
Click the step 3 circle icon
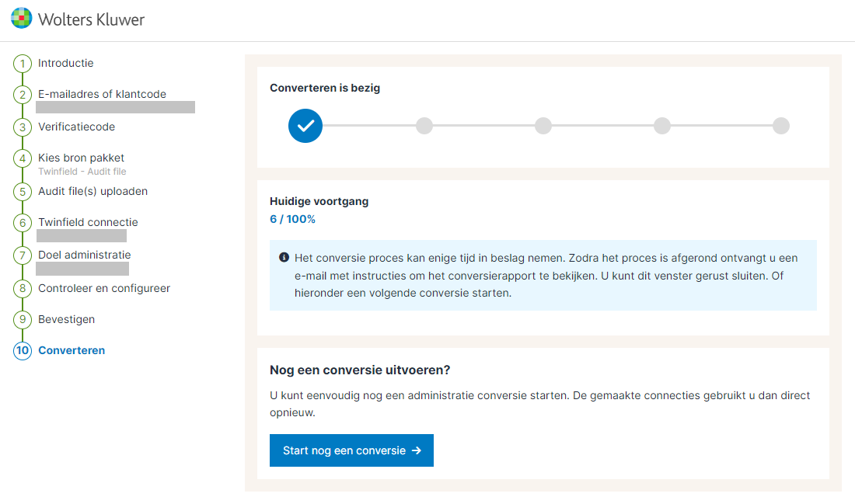[23, 127]
